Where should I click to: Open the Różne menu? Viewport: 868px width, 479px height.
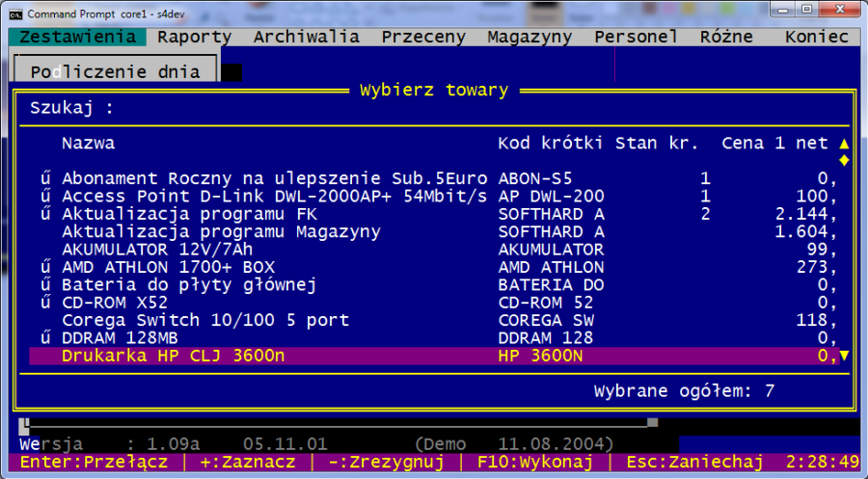726,37
